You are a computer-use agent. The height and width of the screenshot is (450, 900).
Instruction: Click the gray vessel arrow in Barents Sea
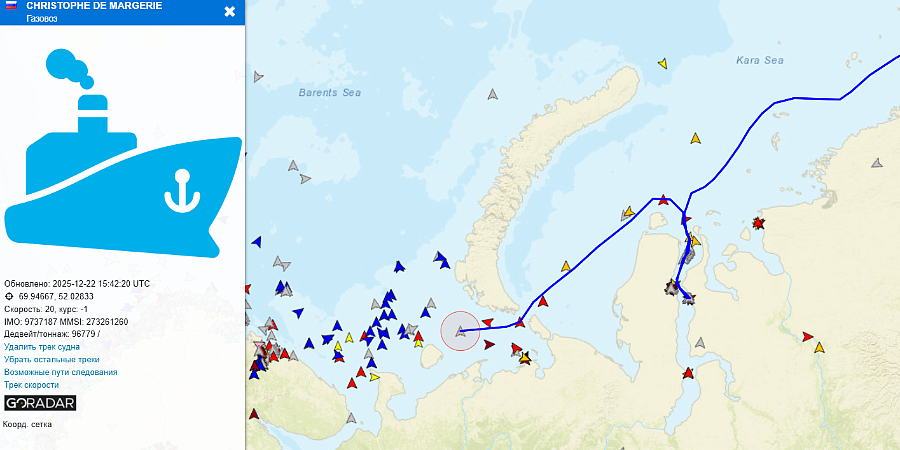click(492, 94)
